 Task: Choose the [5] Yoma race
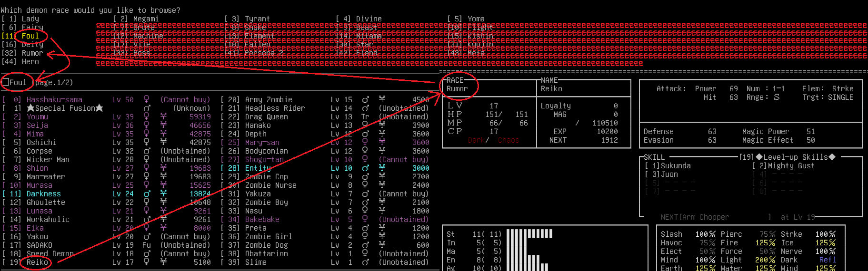point(466,19)
